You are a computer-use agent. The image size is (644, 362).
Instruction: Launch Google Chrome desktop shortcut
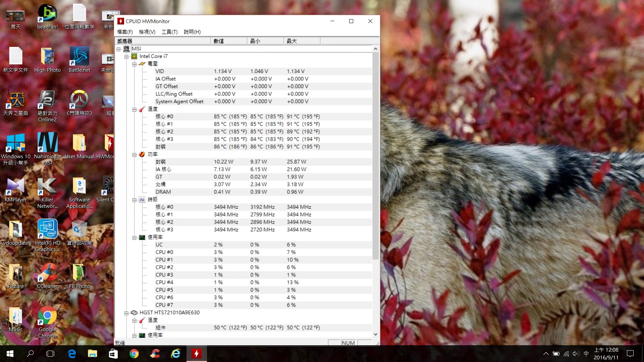click(47, 322)
